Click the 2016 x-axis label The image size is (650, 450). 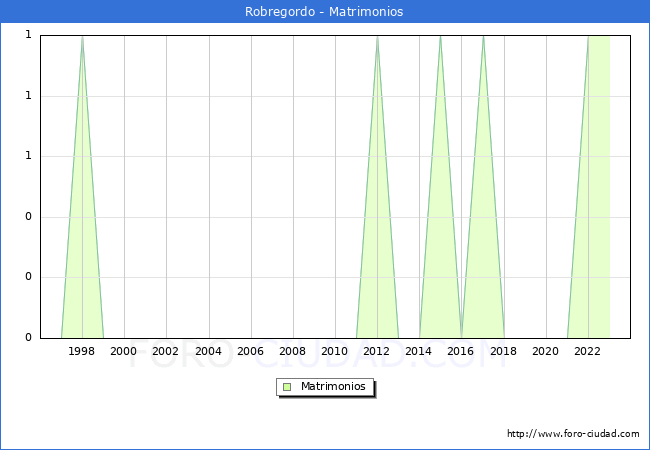[x=461, y=351]
